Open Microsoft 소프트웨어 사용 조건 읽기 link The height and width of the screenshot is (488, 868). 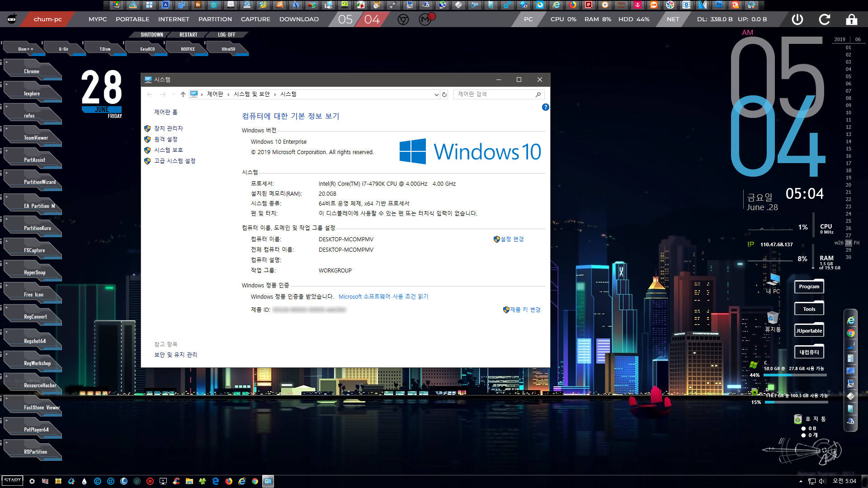click(383, 296)
